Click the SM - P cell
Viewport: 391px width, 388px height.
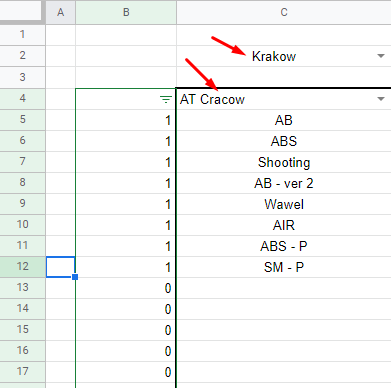coord(284,267)
